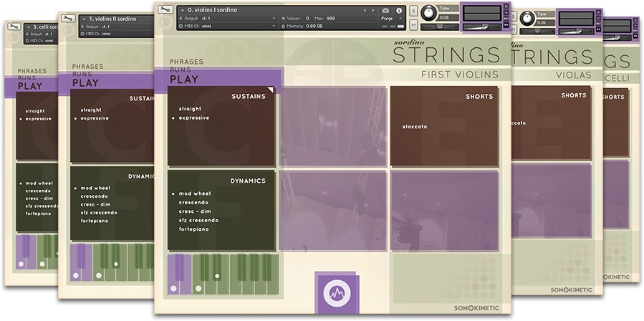The image size is (644, 321).
Task: Click the info icon in instrument header
Action: (x=399, y=10)
